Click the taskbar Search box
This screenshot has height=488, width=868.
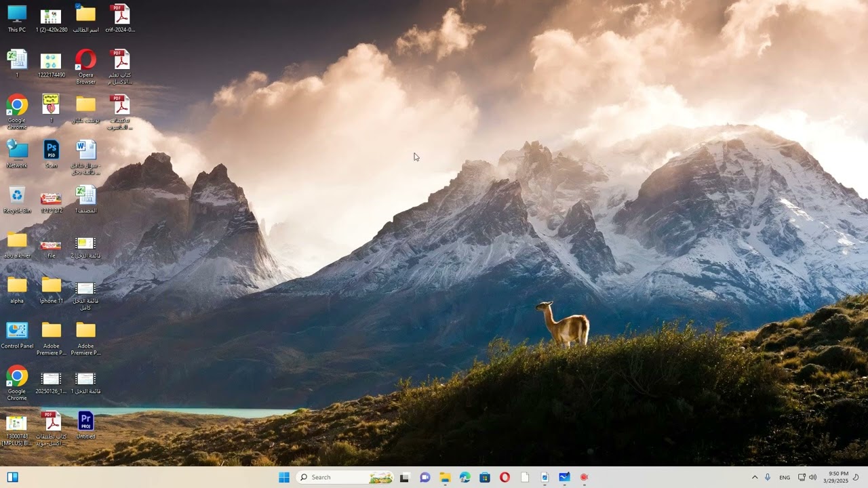tap(346, 477)
